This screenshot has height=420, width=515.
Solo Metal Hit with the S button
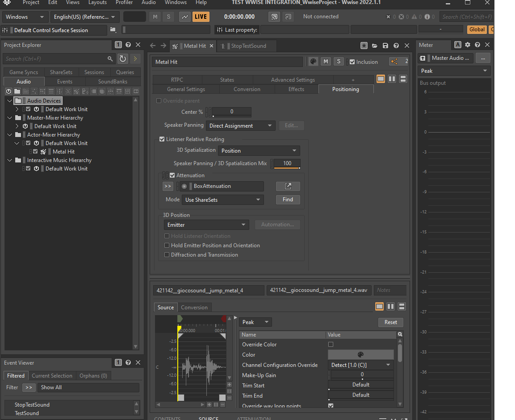[339, 61]
